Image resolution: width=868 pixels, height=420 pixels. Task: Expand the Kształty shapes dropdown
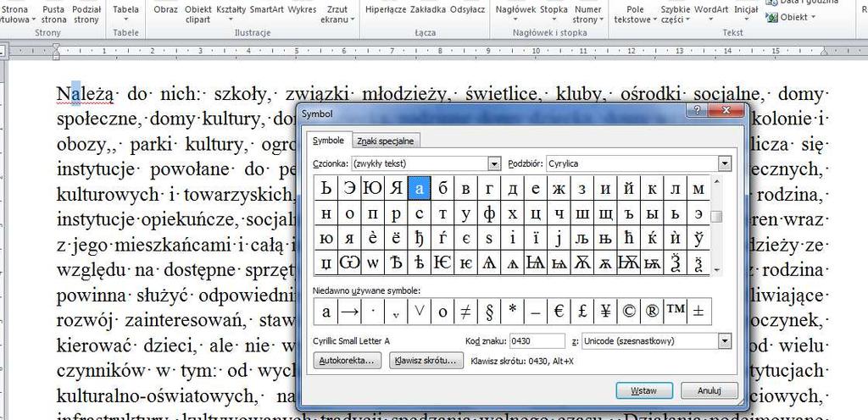pos(231,15)
